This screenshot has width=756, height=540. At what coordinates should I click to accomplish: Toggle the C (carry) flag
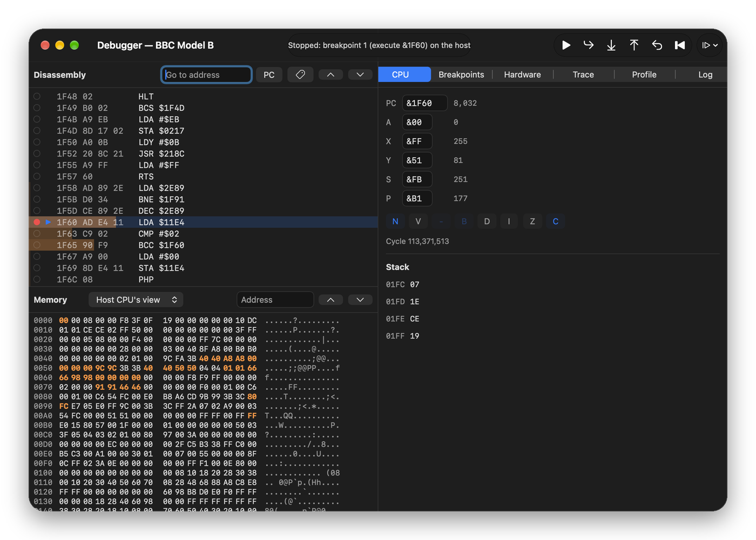click(x=555, y=221)
